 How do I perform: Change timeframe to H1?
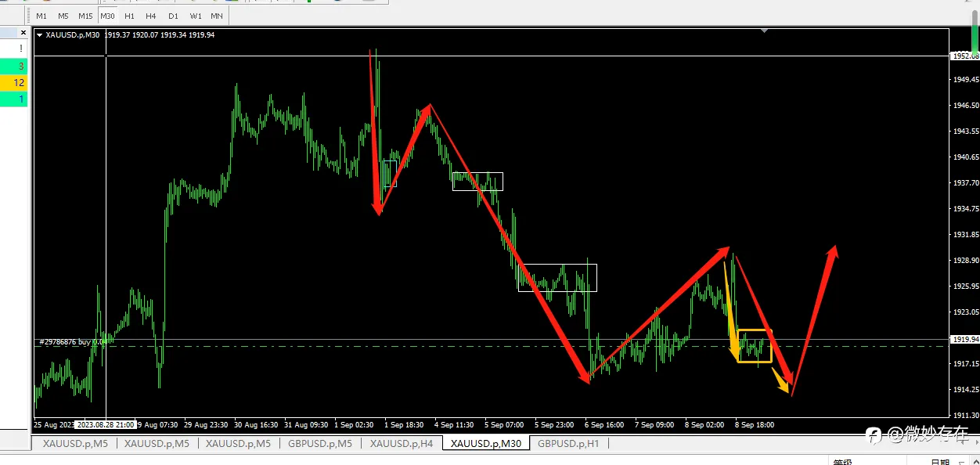click(129, 16)
